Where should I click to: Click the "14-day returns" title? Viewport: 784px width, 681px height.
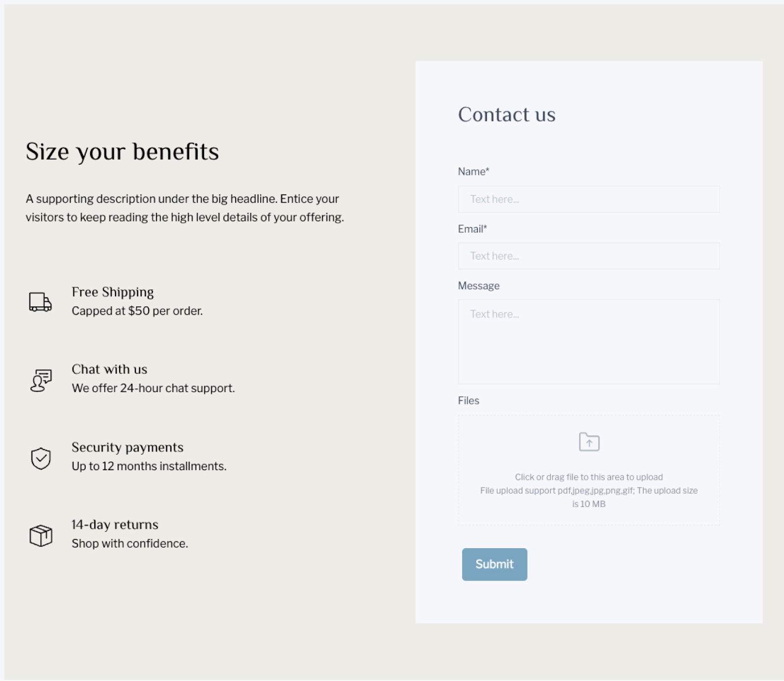point(115,525)
